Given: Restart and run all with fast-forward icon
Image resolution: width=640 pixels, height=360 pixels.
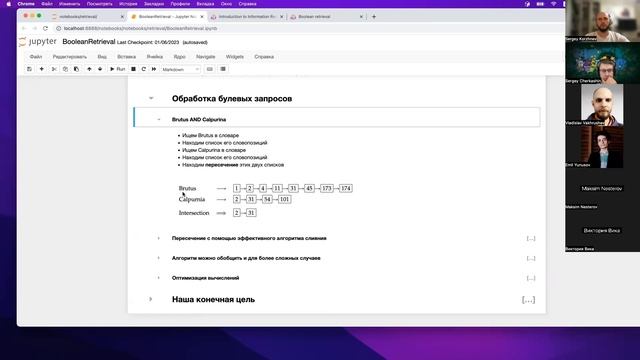Looking at the screenshot, I should point(154,69).
